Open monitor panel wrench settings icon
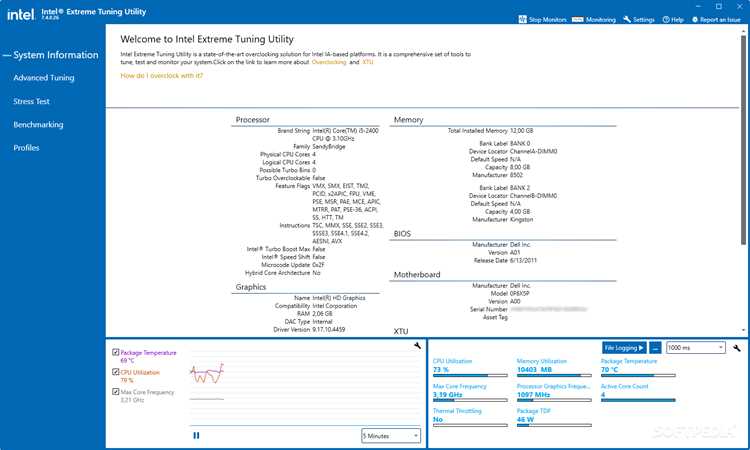This screenshot has height=450, width=750. point(737,348)
